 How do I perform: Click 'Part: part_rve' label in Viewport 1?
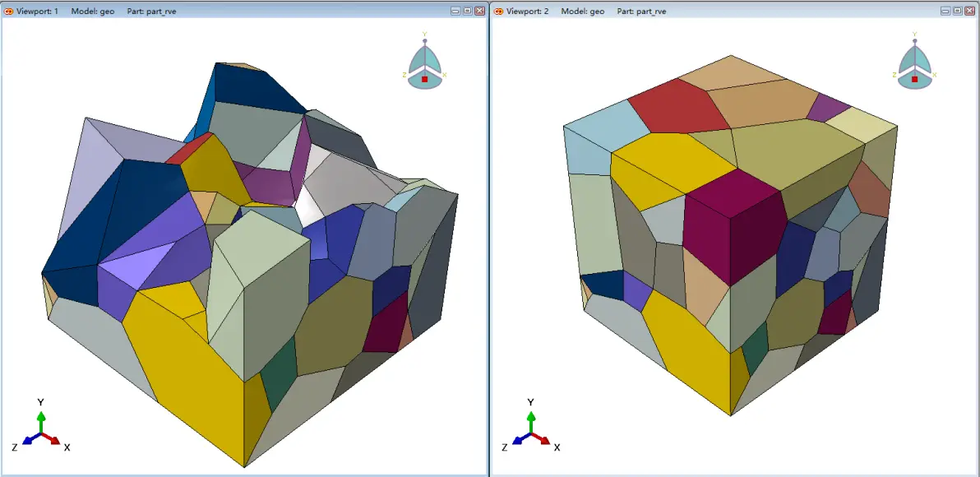152,12
